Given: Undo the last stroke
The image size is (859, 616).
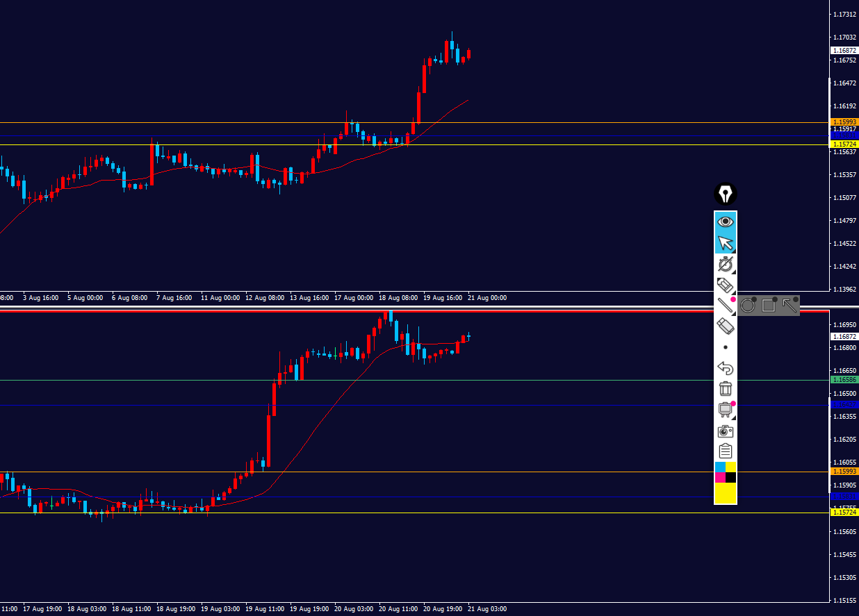Looking at the screenshot, I should pos(726,368).
